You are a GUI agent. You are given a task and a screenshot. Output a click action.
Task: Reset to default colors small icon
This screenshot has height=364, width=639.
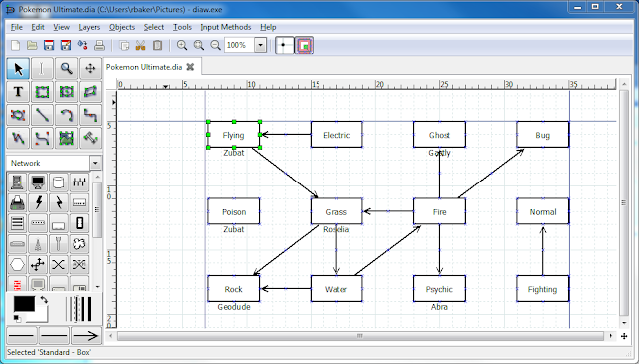[x=17, y=318]
